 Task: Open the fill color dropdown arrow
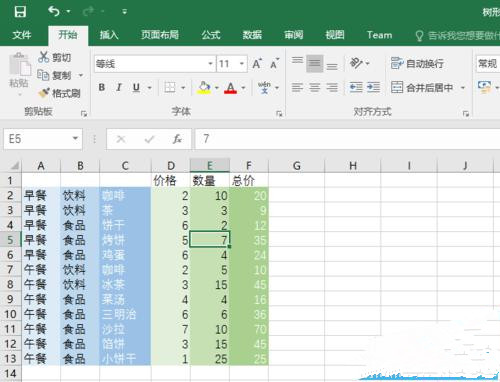click(x=217, y=88)
